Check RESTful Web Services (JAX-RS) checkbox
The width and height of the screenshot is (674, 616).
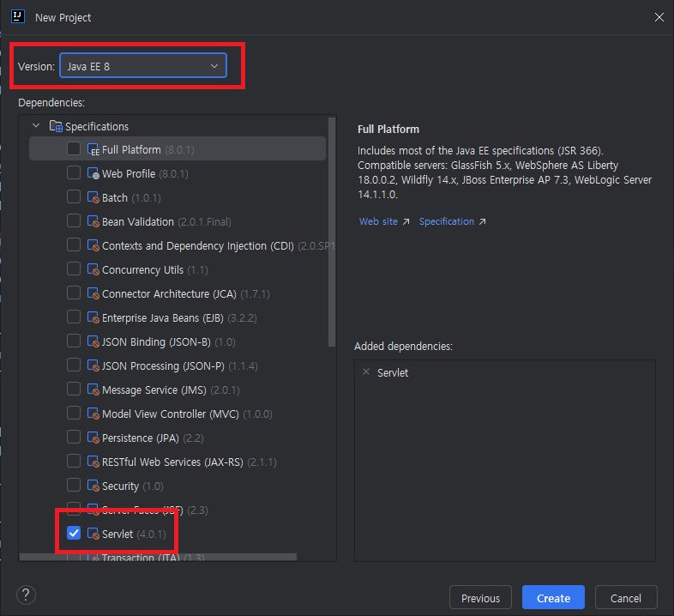(74, 461)
